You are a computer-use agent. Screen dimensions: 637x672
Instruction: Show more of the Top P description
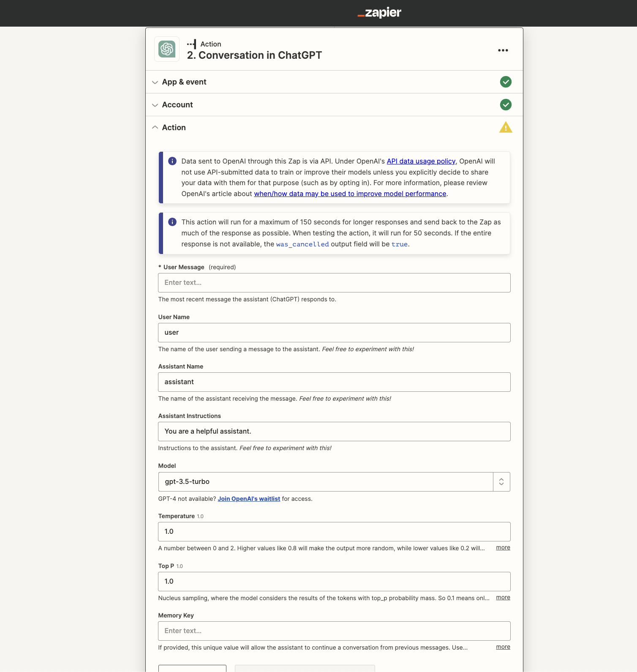(503, 597)
